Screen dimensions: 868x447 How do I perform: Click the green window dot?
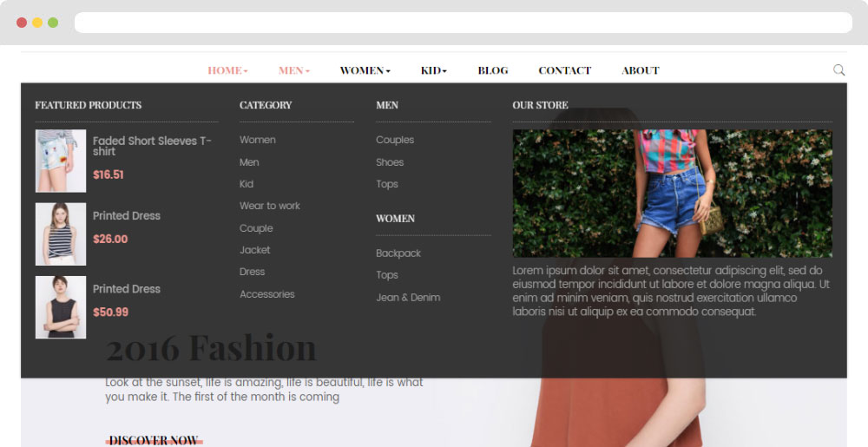[x=53, y=23]
